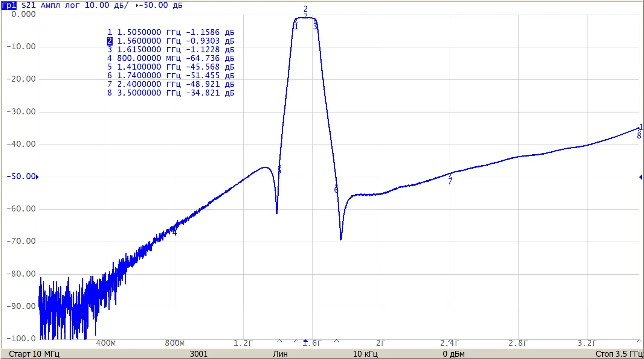
Task: Click the Ампл лог format label
Action: (x=60, y=5)
